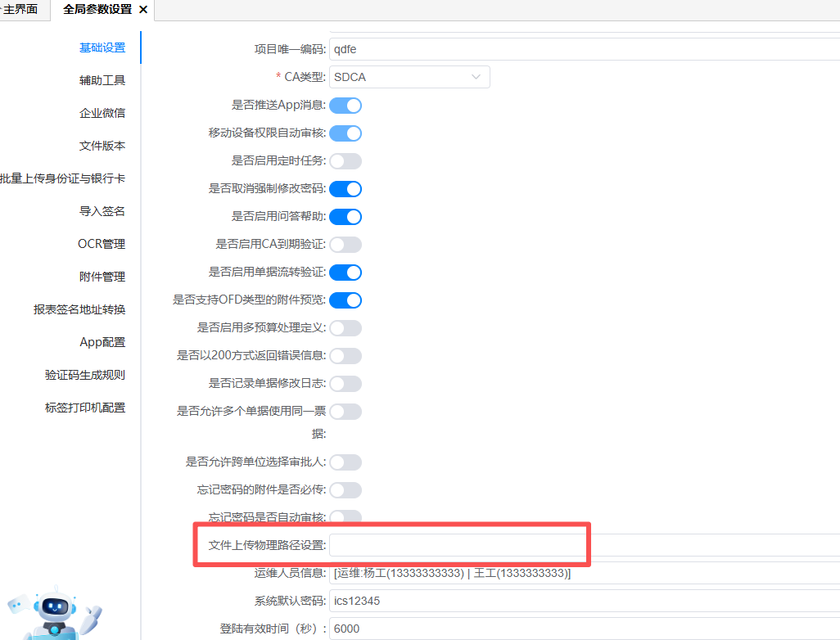Turn off 是否取消强制修改密码 switch
Viewport: 840px width, 640px height.
345,189
